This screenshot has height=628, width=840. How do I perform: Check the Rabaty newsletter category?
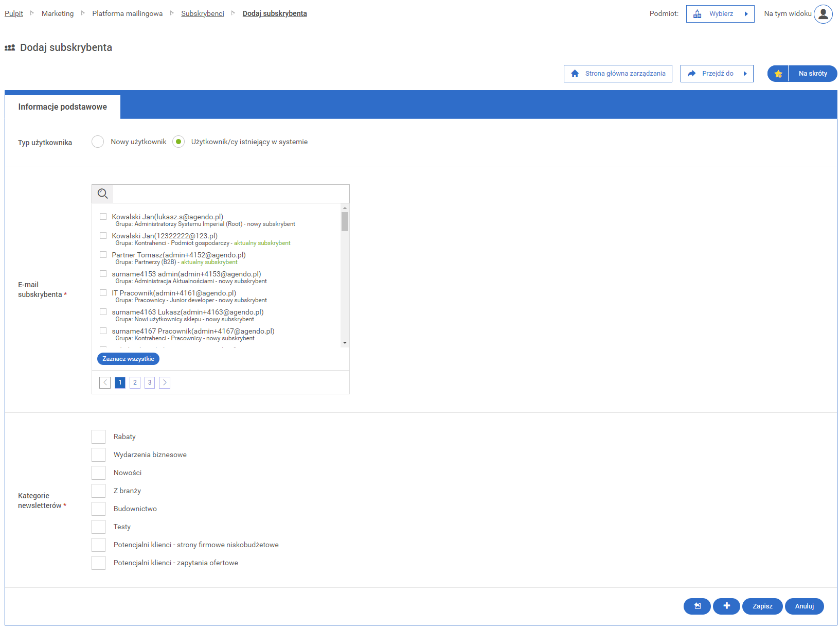[x=98, y=437]
